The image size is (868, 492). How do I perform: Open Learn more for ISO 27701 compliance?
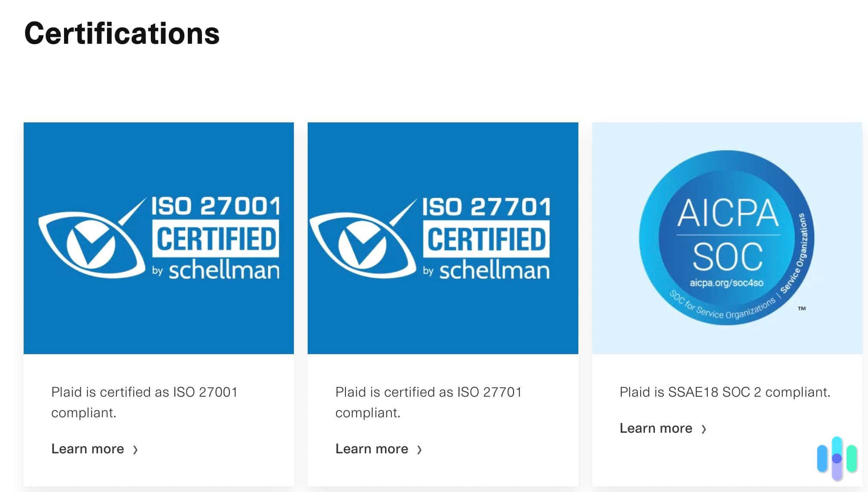click(371, 449)
